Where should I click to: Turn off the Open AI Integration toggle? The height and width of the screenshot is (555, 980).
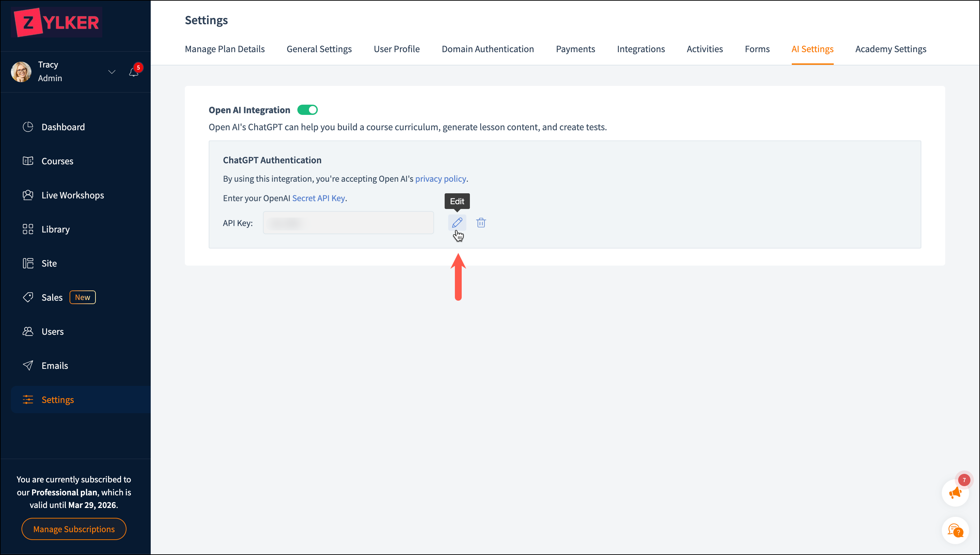(307, 110)
